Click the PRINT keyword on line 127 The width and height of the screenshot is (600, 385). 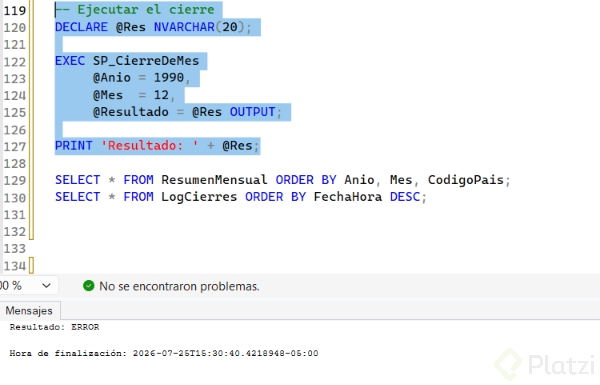(73, 146)
